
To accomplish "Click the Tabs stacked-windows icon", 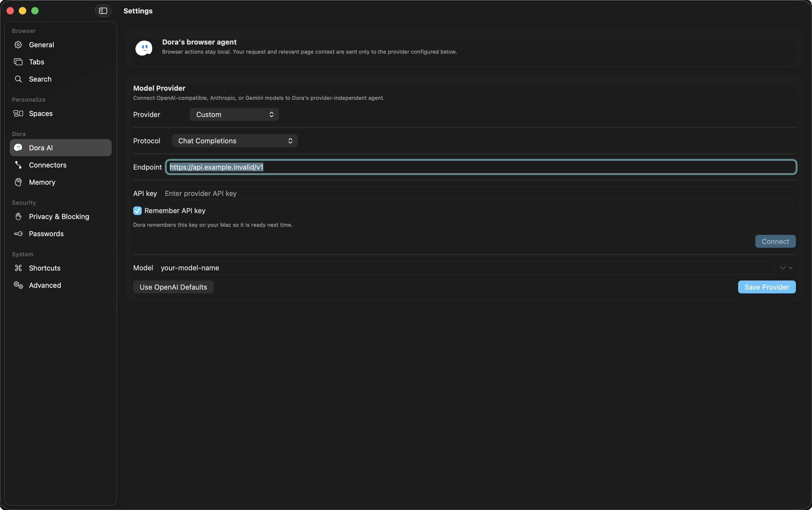I will point(18,62).
